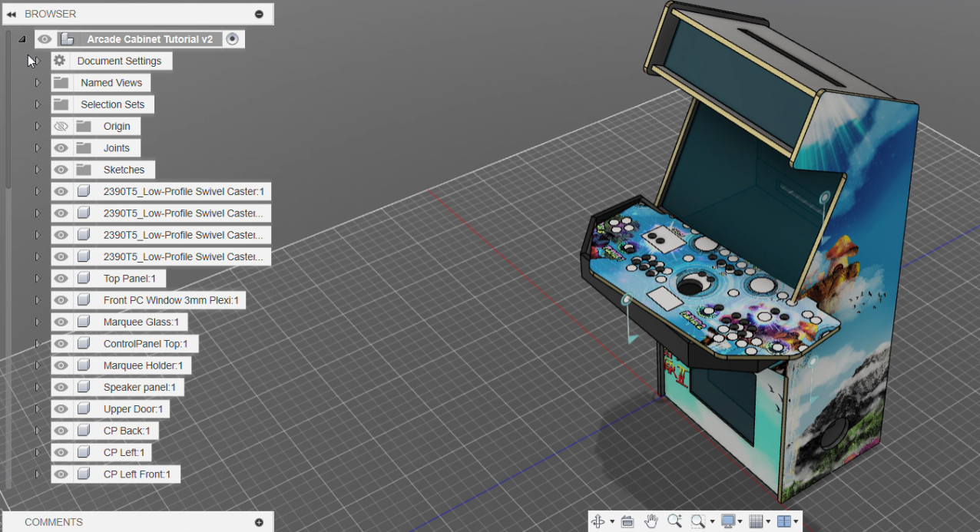The width and height of the screenshot is (980, 532).
Task: Select the Zoom magnifier with plus sign
Action: point(674,521)
